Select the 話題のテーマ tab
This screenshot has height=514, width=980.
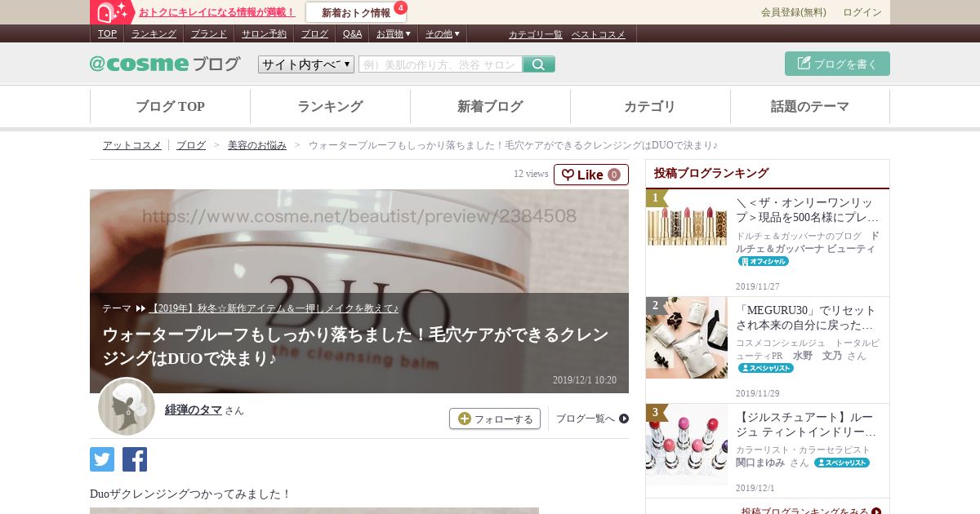(x=810, y=107)
